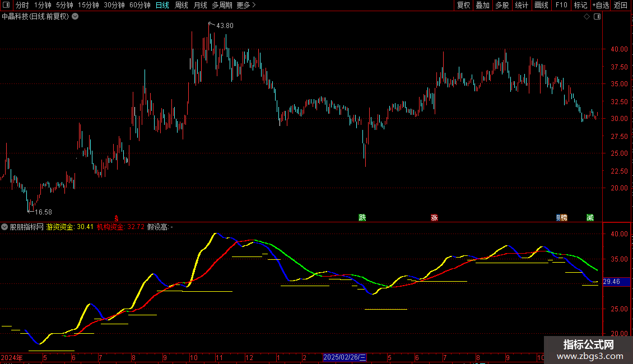The image size is (633, 364).
Task: Click the 复权 button
Action: coord(463,5)
